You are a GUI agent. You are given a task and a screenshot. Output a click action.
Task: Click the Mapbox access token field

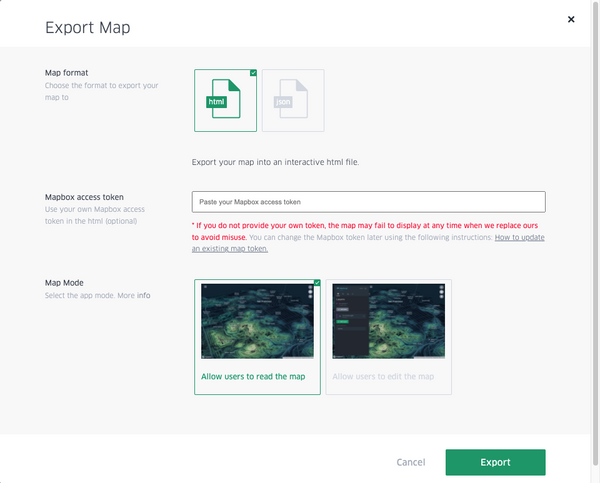[x=368, y=202]
